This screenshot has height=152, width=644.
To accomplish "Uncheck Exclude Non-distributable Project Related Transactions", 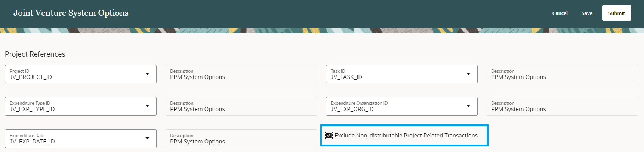I will pos(329,136).
